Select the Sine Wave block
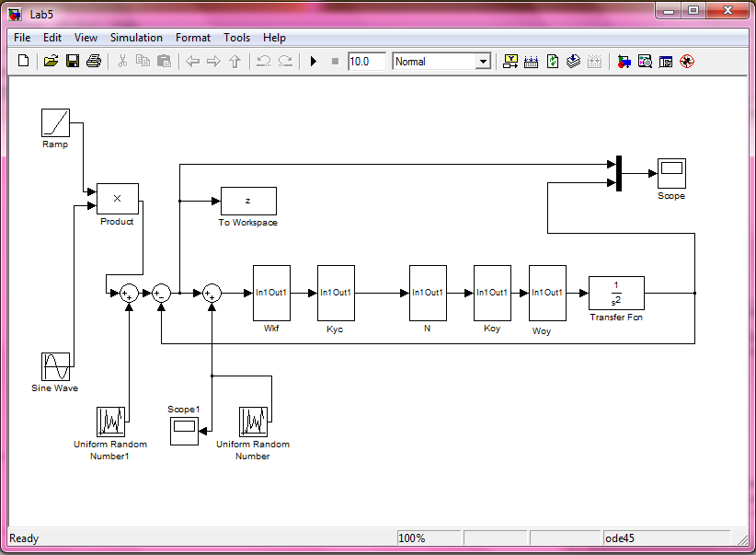This screenshot has width=756, height=555. tap(55, 366)
